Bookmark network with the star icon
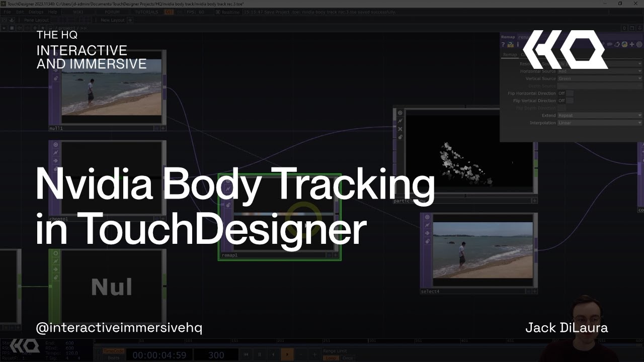644x362 pixels. tap(42, 28)
